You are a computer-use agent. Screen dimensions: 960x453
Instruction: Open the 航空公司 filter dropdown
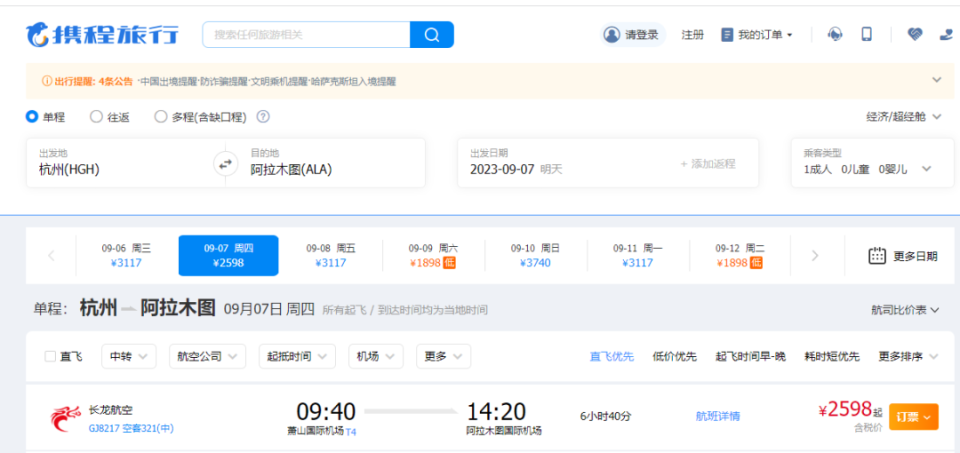pyautogui.click(x=208, y=356)
